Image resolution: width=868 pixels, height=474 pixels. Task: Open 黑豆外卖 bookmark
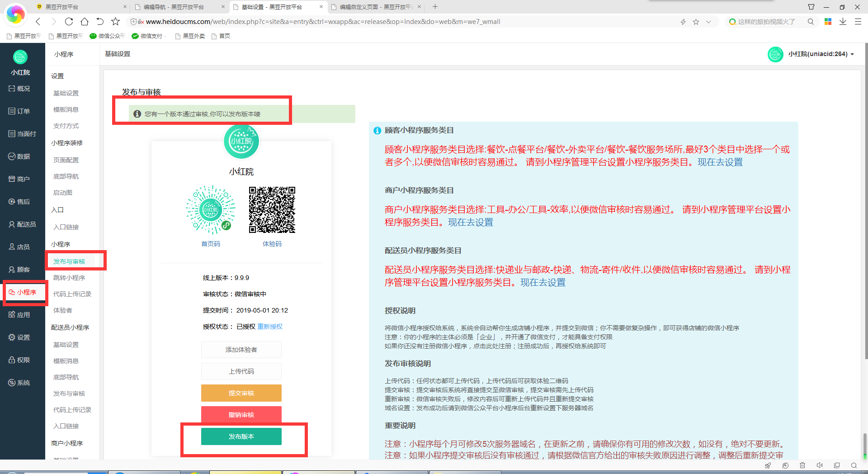click(190, 36)
